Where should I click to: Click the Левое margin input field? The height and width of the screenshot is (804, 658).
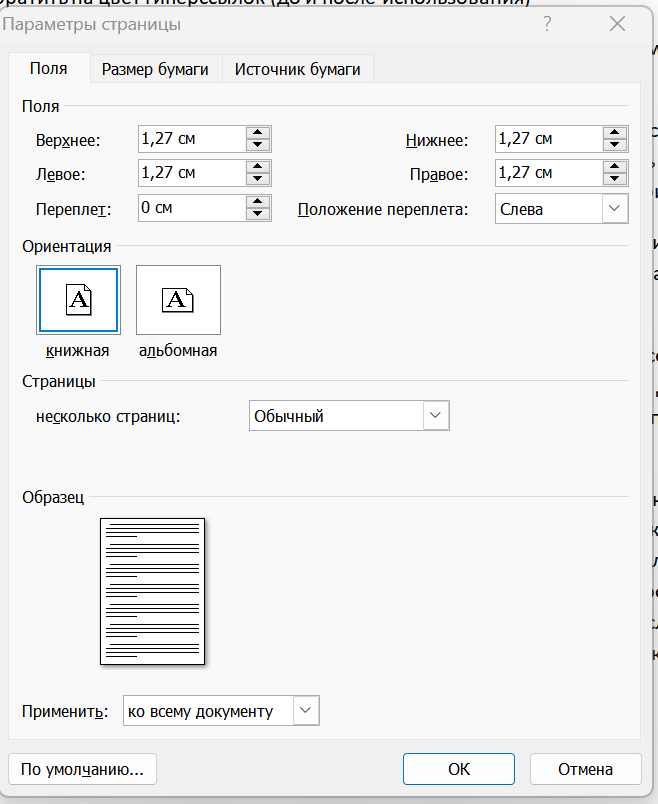coord(192,173)
